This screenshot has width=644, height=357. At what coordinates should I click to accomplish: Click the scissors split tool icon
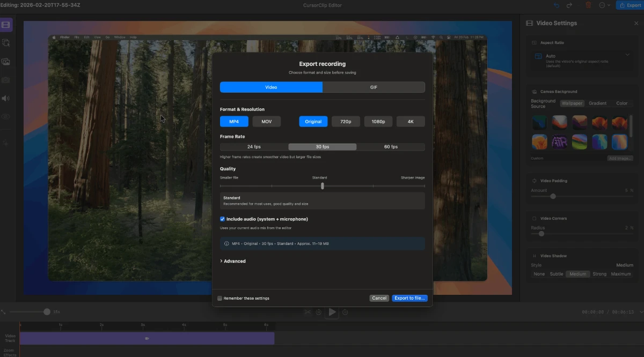(308, 312)
